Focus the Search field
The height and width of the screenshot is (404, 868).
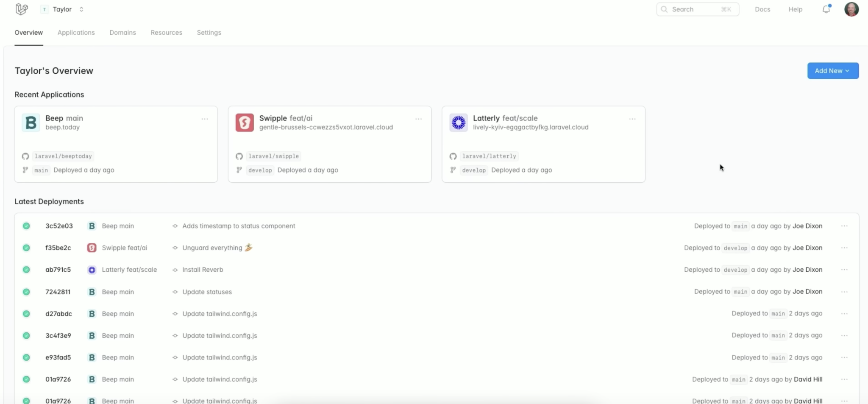tap(698, 9)
